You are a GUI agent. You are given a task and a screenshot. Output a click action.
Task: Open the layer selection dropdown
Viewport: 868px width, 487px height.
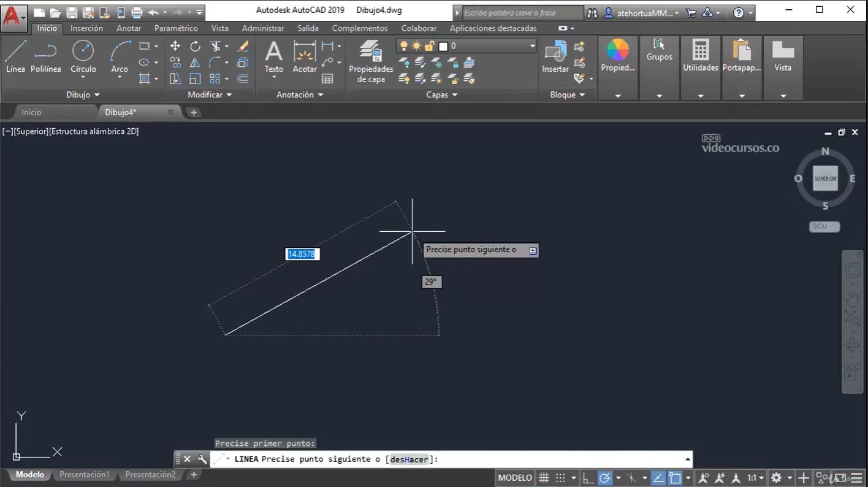pyautogui.click(x=532, y=46)
